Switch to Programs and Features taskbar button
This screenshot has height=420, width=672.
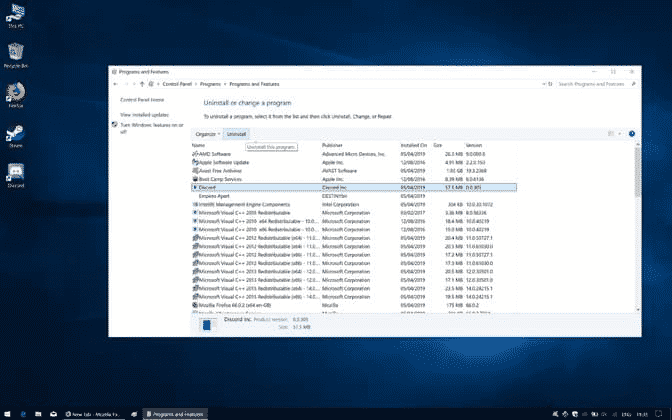pyautogui.click(x=175, y=414)
